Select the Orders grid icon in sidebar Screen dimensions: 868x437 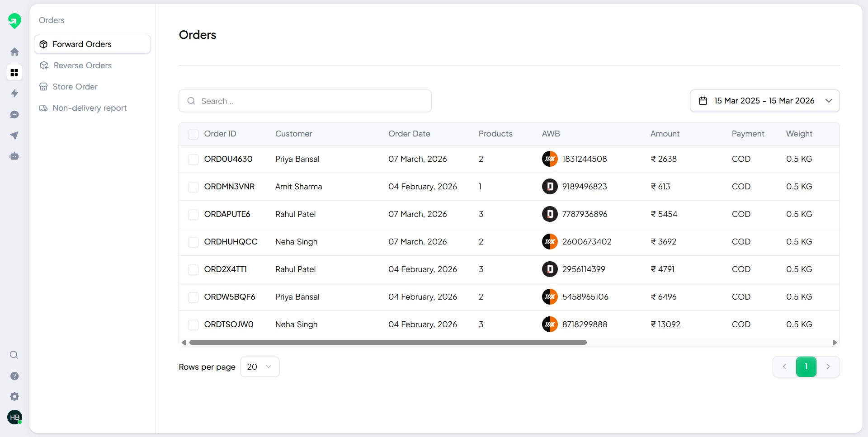tap(14, 72)
